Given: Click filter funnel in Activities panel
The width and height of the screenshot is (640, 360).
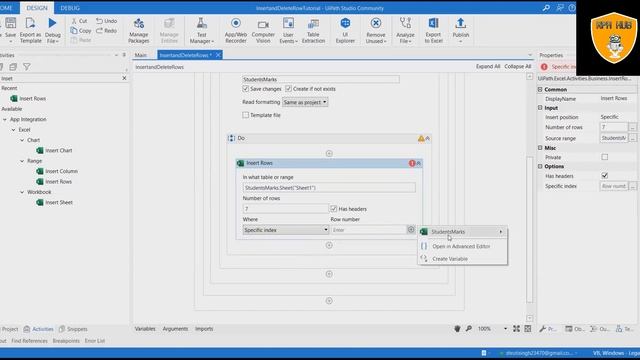Looking at the screenshot, I should click(x=27, y=67).
